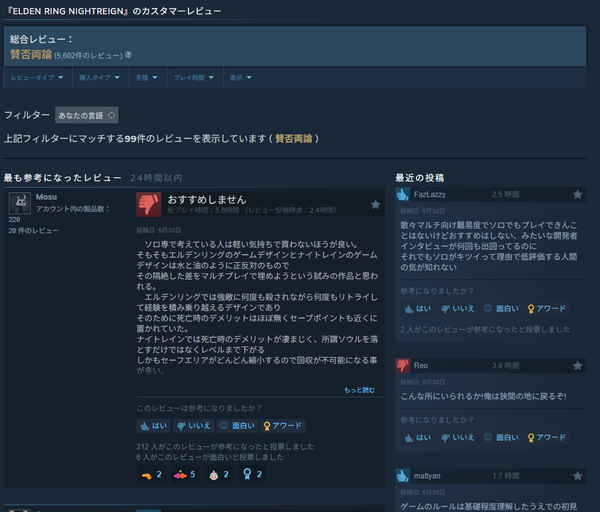This screenshot has height=512, width=600.
Task: Click the 最近の投稿 section heading
Action: (420, 178)
